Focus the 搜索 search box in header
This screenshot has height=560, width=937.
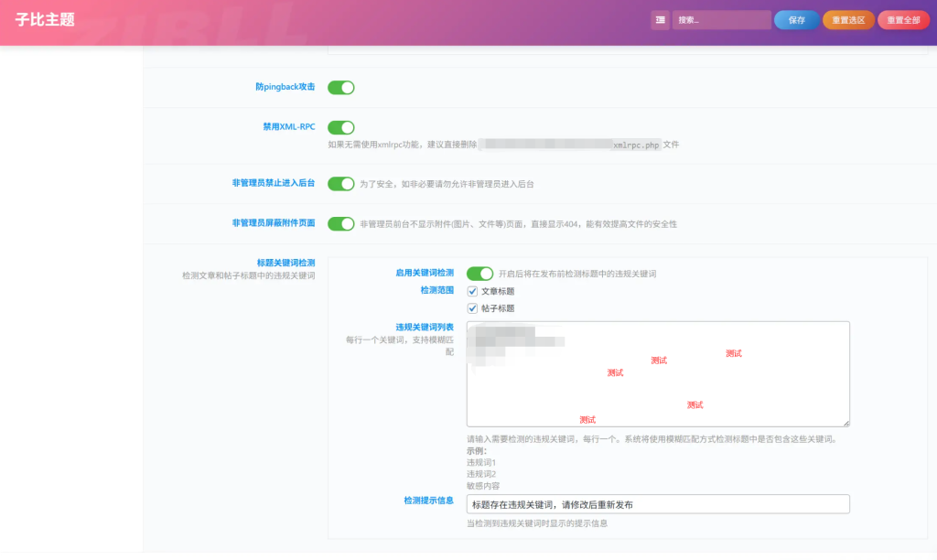coord(721,20)
